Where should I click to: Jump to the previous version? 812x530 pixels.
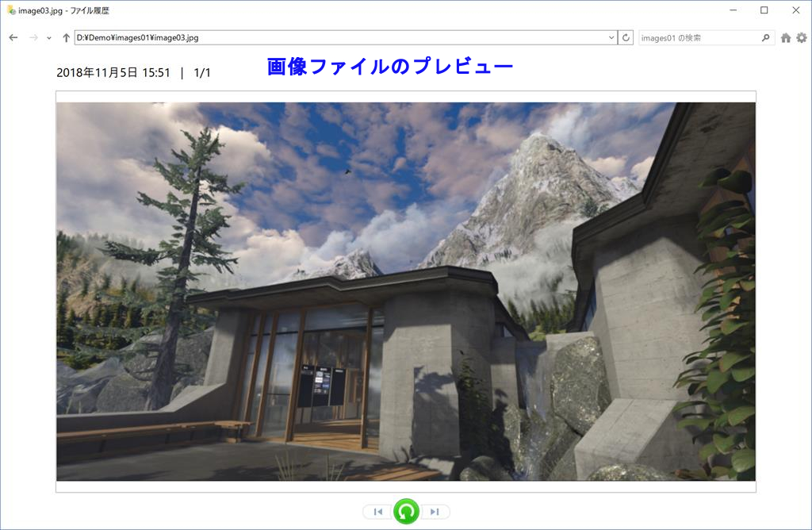pos(377,512)
